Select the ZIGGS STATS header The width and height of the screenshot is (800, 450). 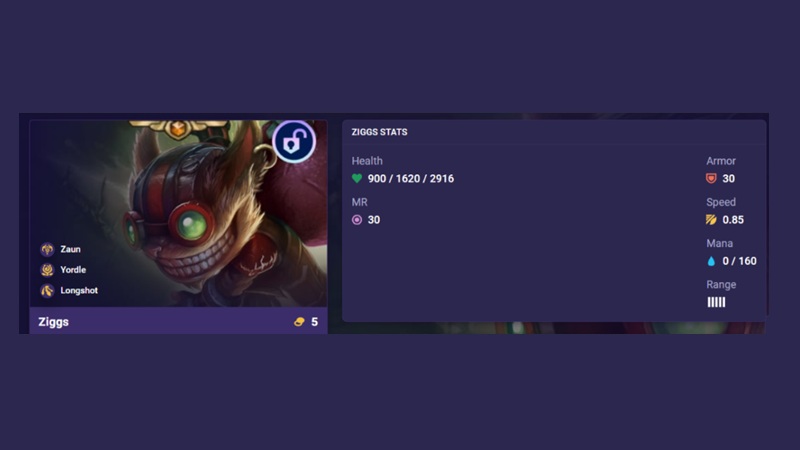point(380,132)
